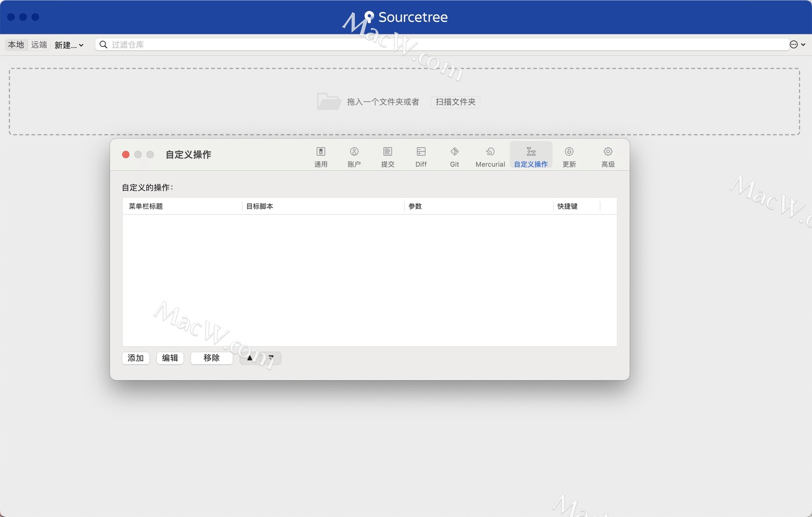Click the magnifier icon in the filter field
Image resolution: width=812 pixels, height=517 pixels.
pos(103,44)
